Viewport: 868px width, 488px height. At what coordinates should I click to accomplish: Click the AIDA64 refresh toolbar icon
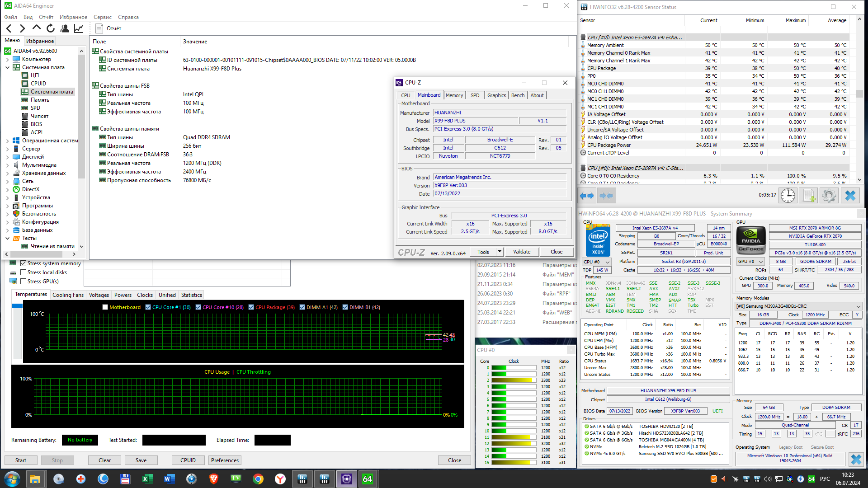(51, 28)
